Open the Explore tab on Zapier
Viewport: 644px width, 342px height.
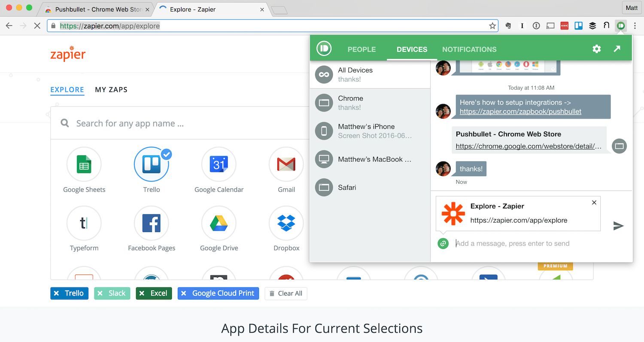pyautogui.click(x=67, y=90)
